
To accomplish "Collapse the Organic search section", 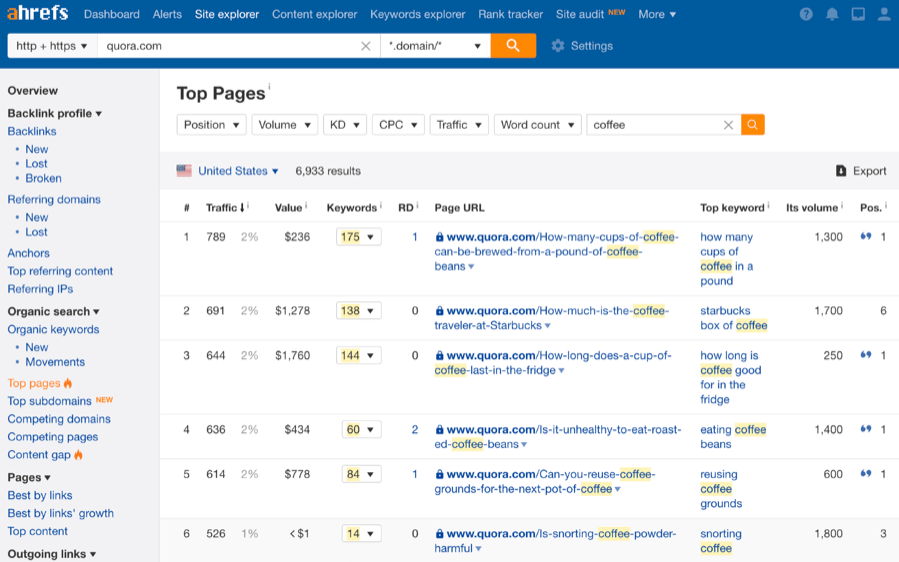I will click(x=53, y=311).
